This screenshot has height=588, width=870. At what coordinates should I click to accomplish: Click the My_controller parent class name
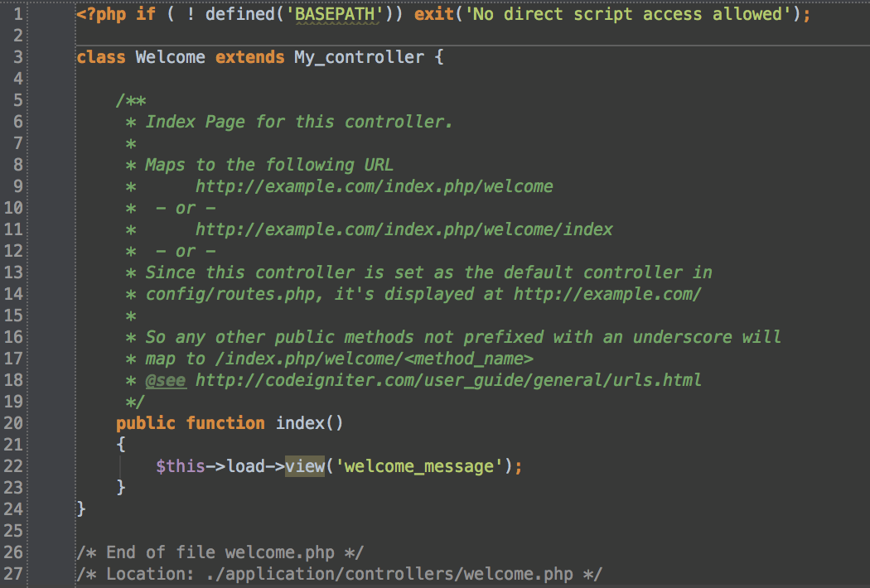pos(359,57)
